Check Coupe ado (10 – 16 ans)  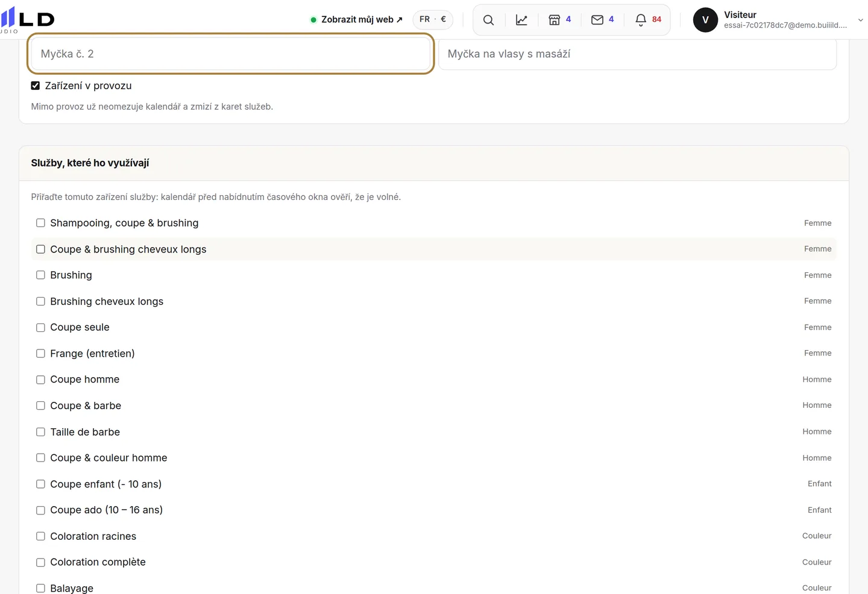[40, 510]
